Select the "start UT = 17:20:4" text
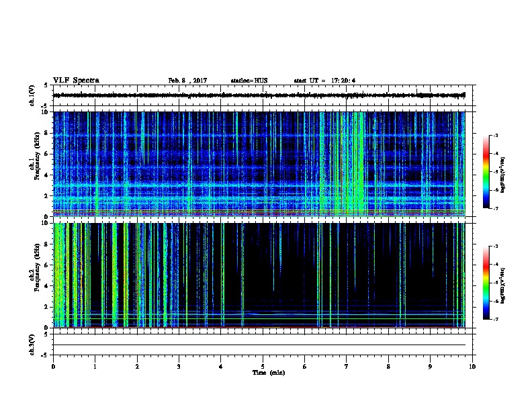Viewport: 532px width, 411px height. [x=324, y=81]
